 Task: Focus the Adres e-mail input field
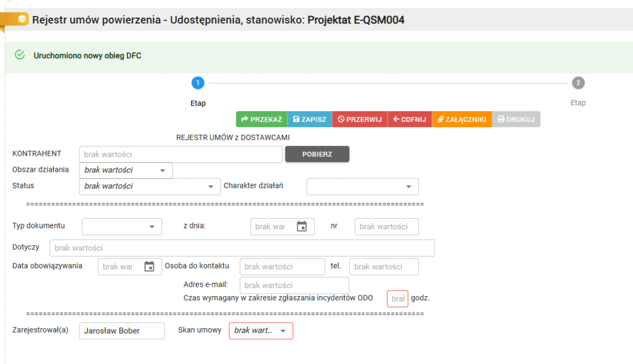click(x=294, y=286)
